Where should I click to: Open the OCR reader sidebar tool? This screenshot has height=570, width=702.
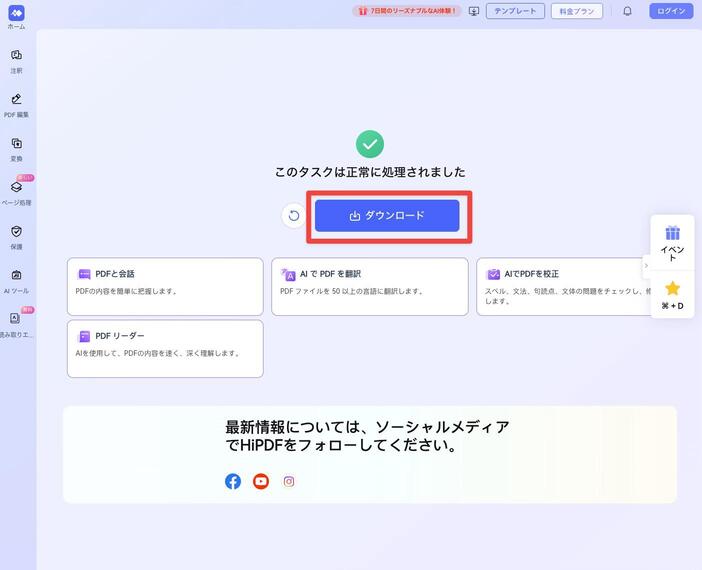click(x=17, y=325)
